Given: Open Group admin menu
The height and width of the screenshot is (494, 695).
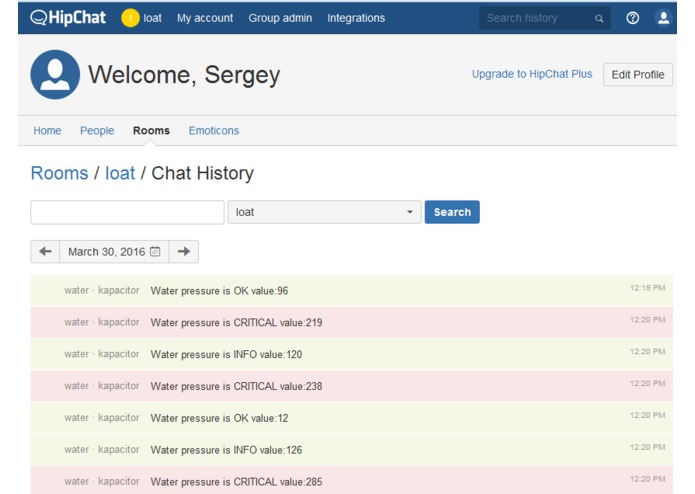Looking at the screenshot, I should [280, 18].
